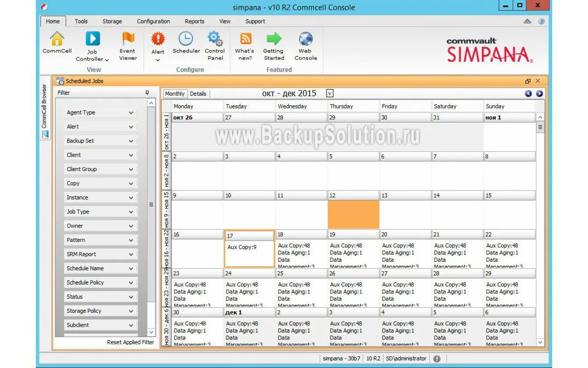This screenshot has width=588, height=368.
Task: Switch to Monthly calendar view
Action: (x=175, y=93)
